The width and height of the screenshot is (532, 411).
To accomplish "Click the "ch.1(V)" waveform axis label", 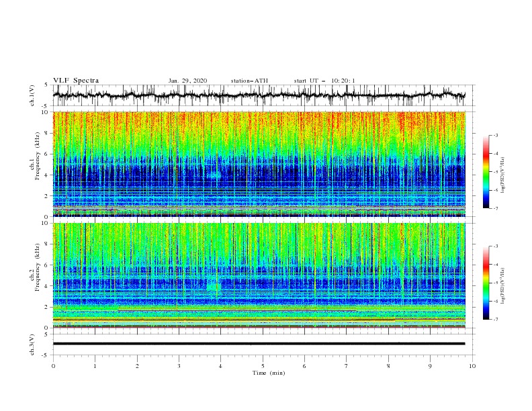I will (x=32, y=95).
